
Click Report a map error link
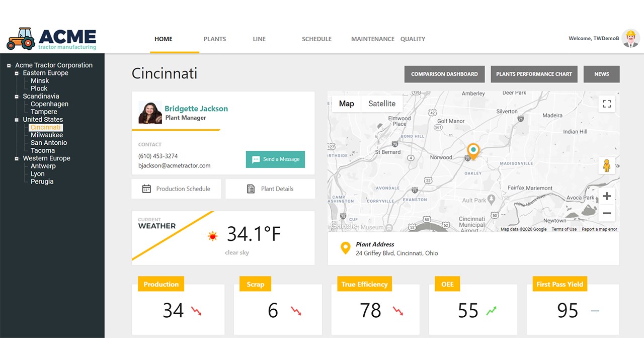pyautogui.click(x=599, y=229)
